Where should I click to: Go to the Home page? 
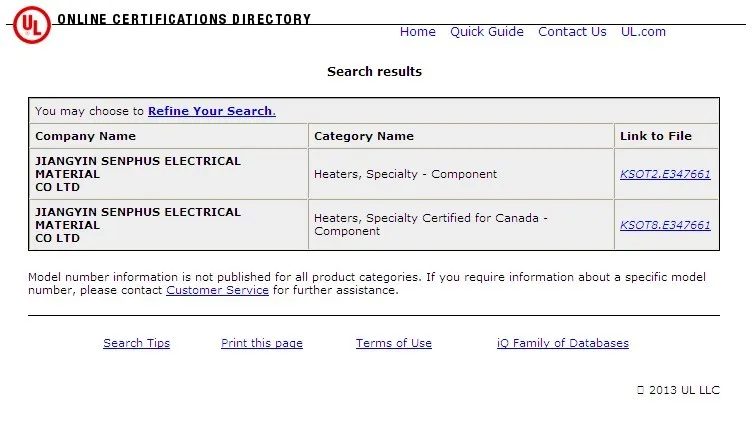click(x=417, y=32)
